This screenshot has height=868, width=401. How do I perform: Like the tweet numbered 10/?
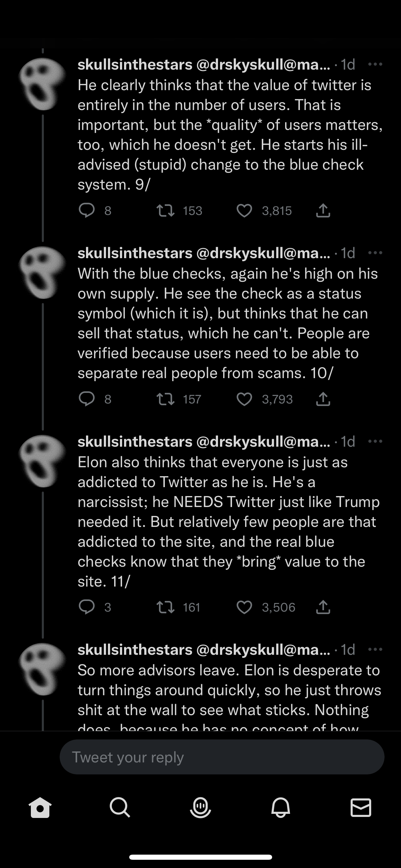244,399
